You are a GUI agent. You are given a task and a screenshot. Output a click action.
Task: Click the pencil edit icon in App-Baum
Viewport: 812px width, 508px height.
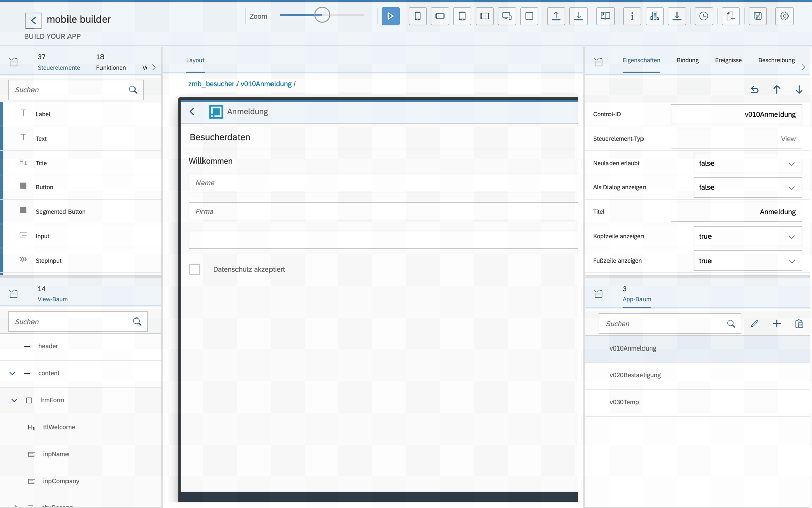pos(755,324)
